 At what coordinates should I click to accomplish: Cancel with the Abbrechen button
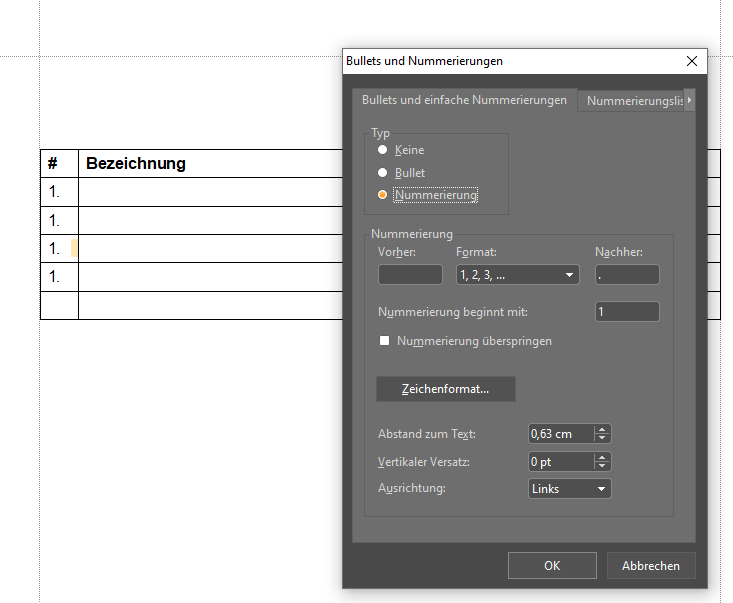point(651,566)
